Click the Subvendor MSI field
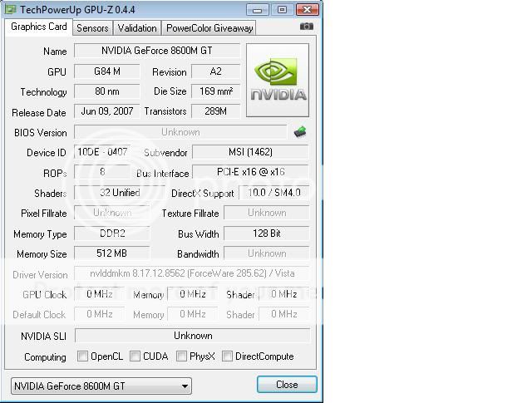 [x=249, y=152]
